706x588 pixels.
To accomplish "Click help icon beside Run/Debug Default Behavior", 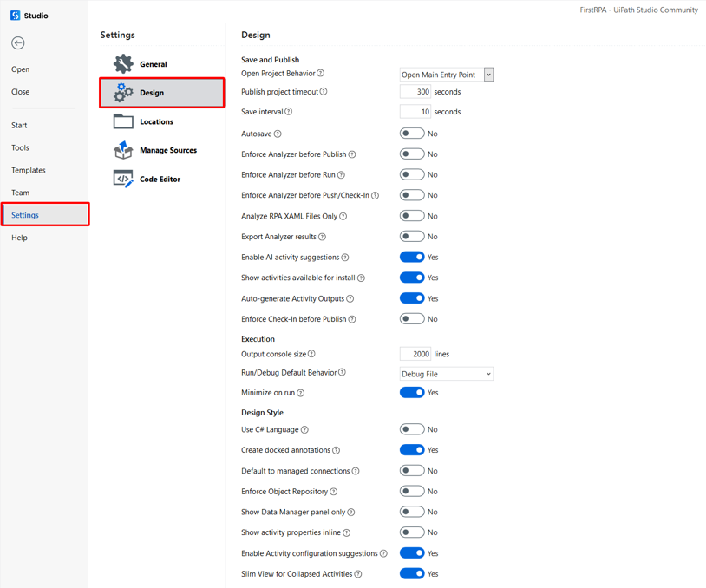I will tap(343, 372).
